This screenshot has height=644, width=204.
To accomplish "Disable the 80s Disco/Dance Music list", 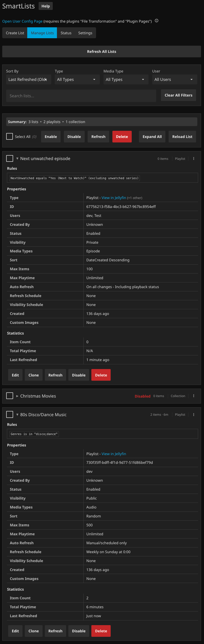I will click(79, 631).
